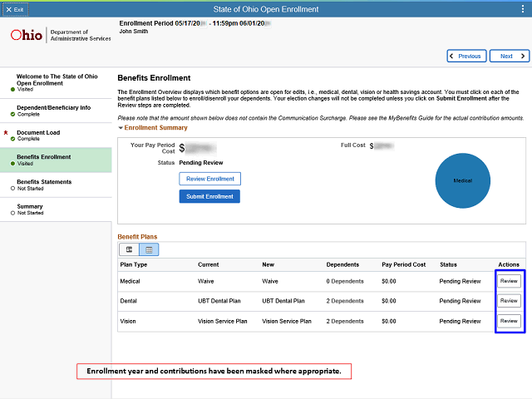Click the 'Pending Review' status in summary
This screenshot has width=532, height=399.
tap(201, 163)
